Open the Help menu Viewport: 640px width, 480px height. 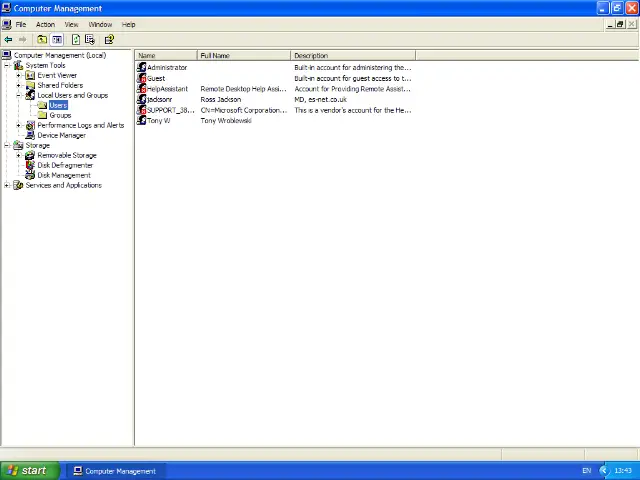(129, 24)
